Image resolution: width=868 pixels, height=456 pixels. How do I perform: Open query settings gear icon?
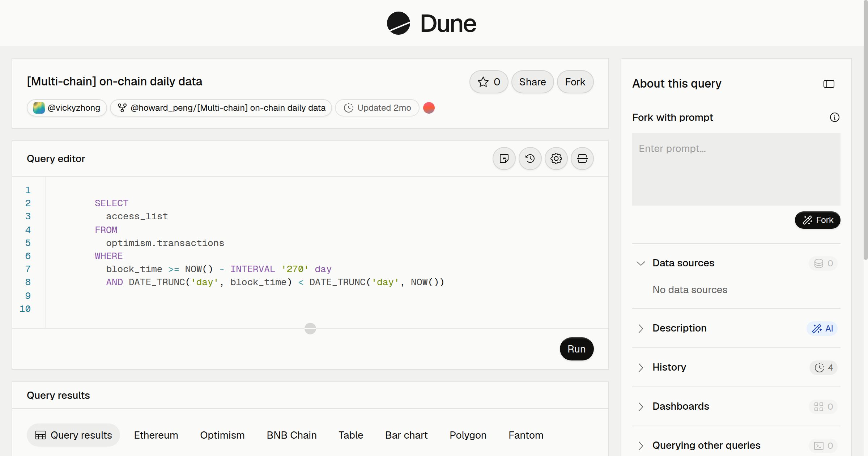point(556,159)
